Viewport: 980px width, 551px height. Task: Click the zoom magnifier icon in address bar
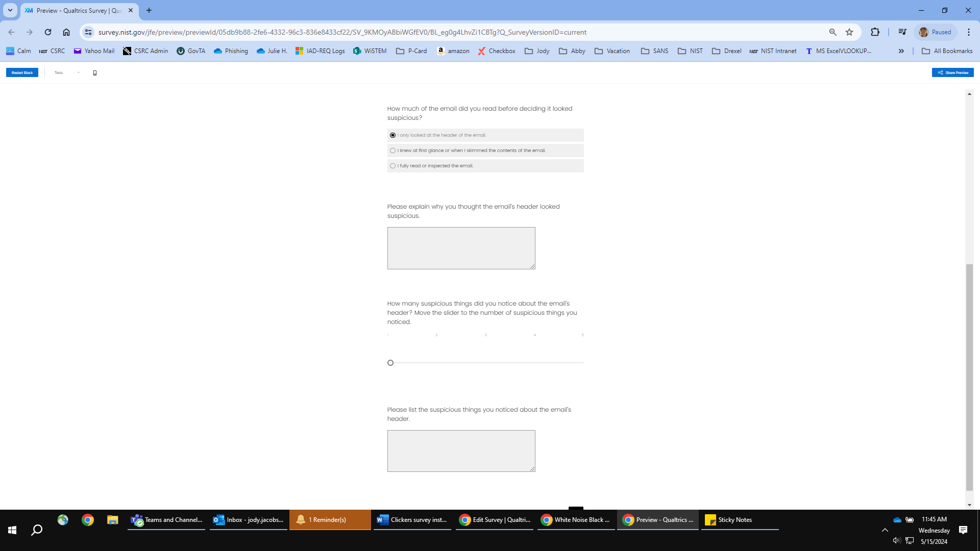(832, 32)
